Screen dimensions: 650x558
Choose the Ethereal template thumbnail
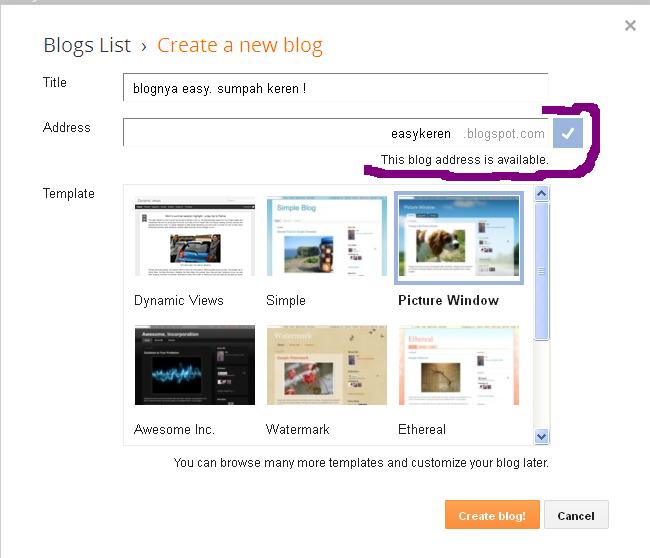coord(458,365)
